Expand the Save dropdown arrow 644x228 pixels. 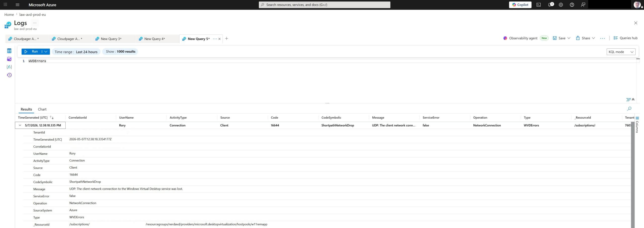[x=569, y=38]
